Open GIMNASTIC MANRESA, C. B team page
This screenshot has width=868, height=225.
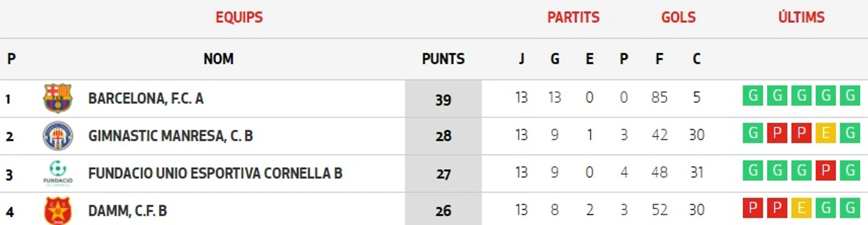pos(171,136)
